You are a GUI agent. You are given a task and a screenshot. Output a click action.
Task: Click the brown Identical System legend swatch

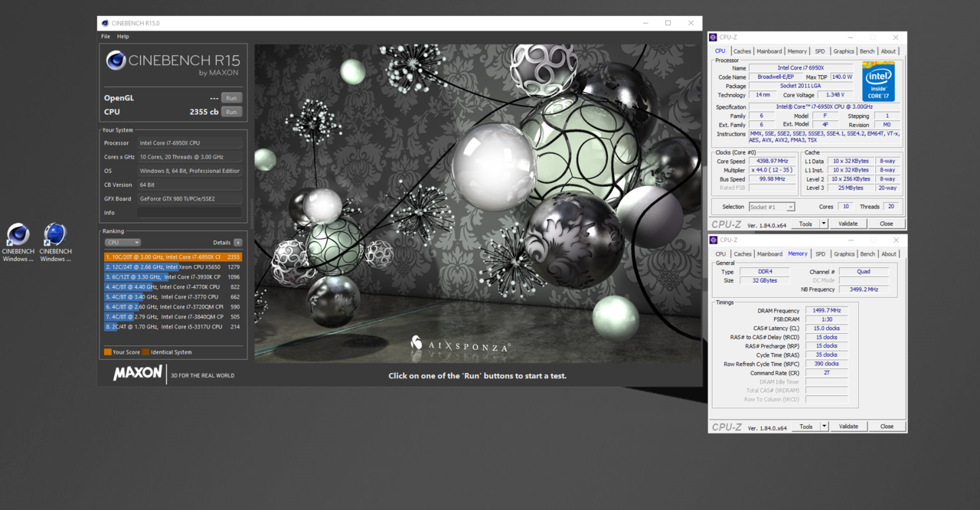point(145,352)
